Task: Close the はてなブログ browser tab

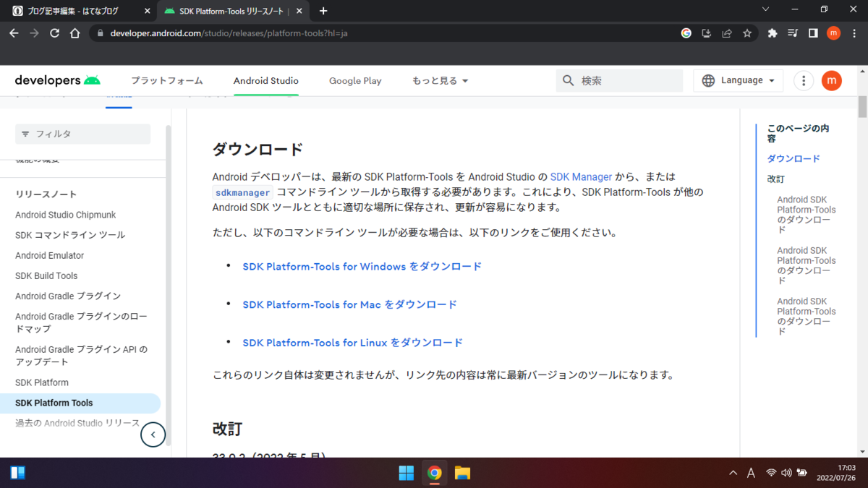Action: tap(147, 11)
